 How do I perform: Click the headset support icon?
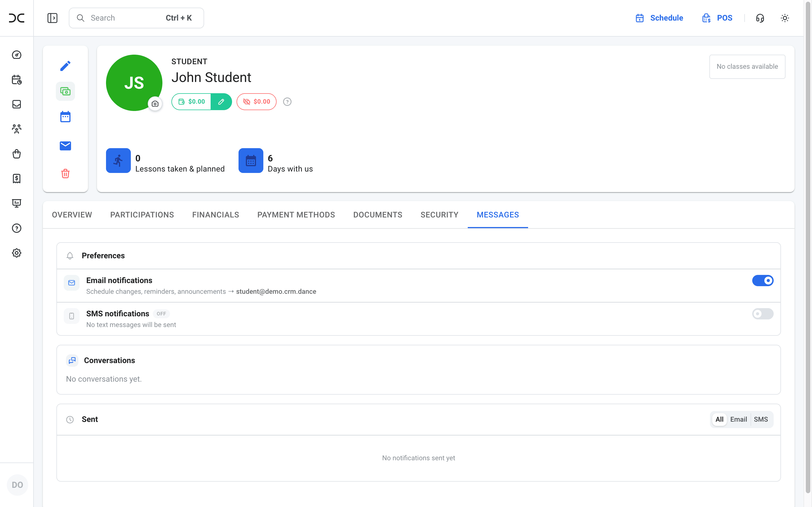[760, 18]
